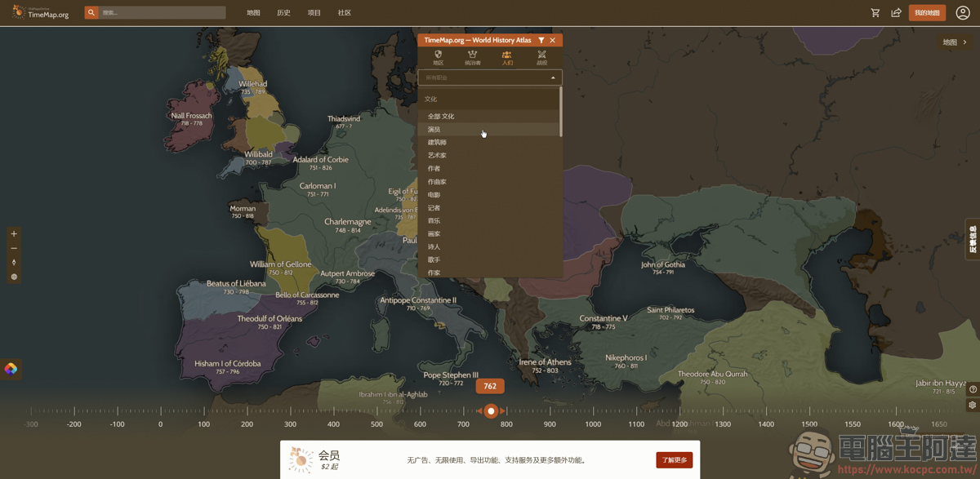Click Niall Frossach label
980x479 pixels.
(x=192, y=116)
